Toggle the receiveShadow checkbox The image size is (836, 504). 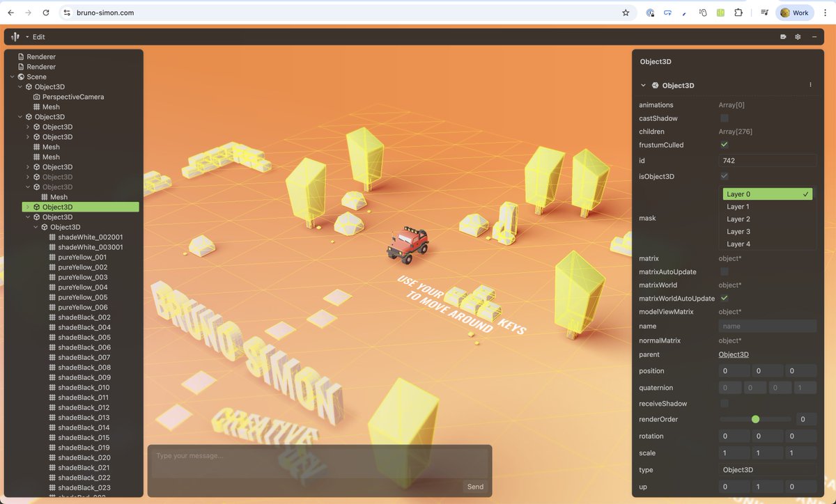[725, 403]
